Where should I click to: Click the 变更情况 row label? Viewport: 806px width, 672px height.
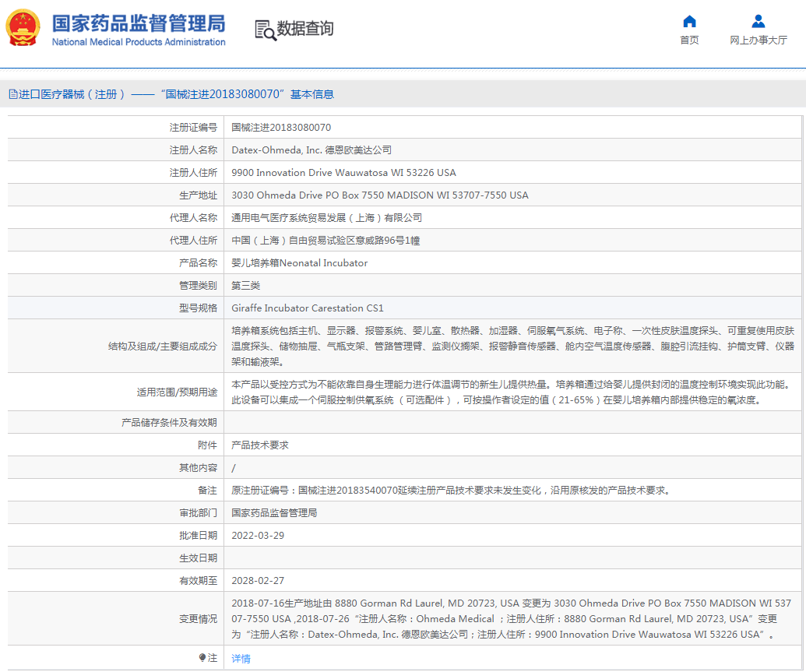coord(198,619)
